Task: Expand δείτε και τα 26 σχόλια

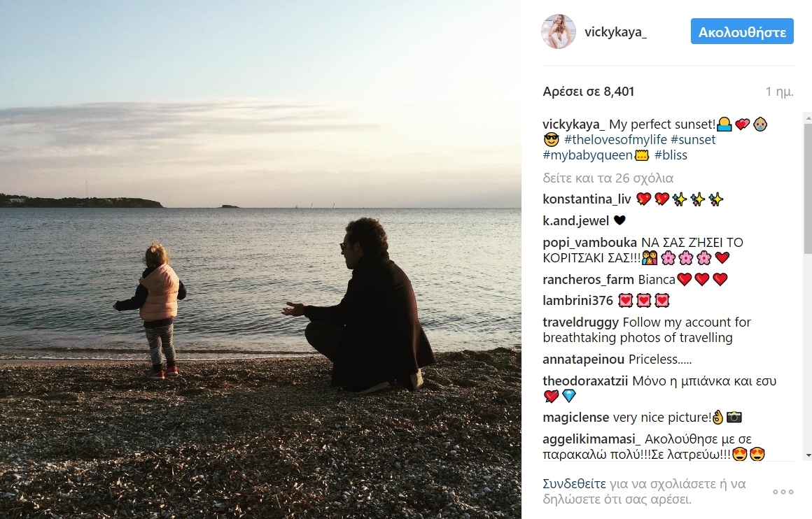Action: (x=608, y=178)
